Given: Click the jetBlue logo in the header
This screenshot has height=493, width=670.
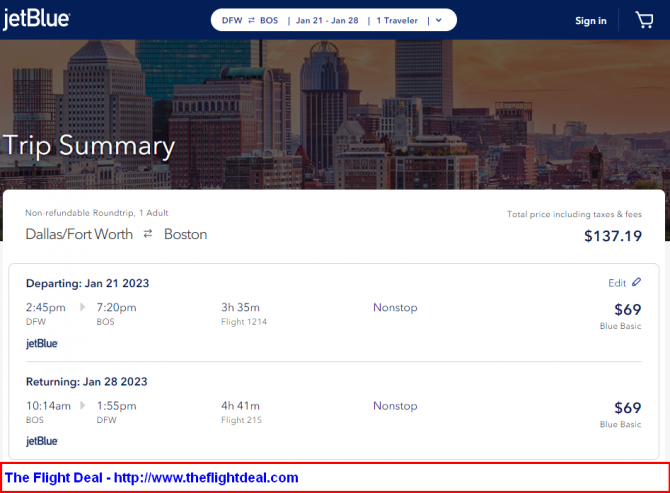Looking at the screenshot, I should pyautogui.click(x=36, y=19).
